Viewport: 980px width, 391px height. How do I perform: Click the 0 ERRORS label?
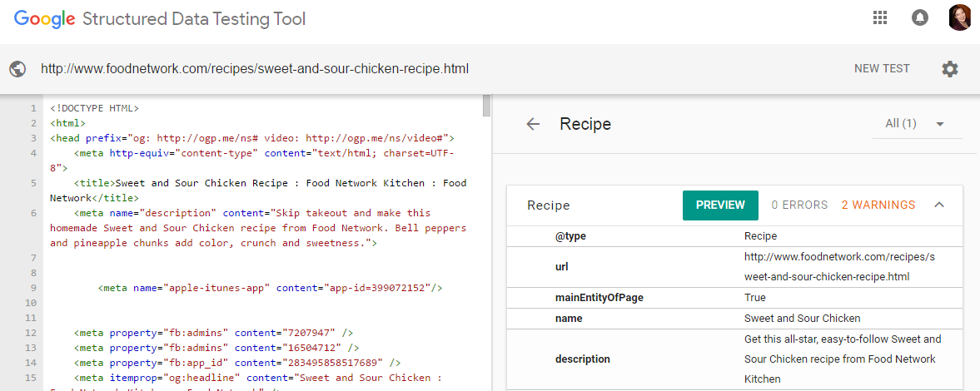coord(799,205)
